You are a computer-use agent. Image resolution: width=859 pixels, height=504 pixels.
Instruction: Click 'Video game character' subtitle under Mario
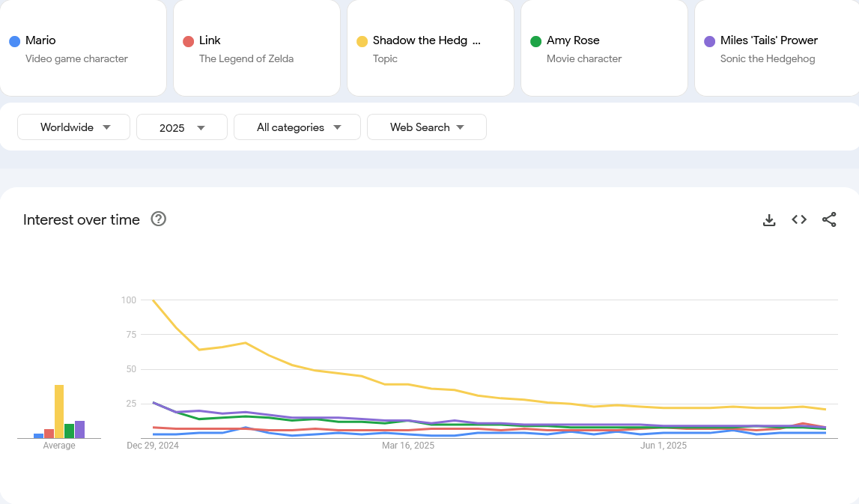click(76, 58)
